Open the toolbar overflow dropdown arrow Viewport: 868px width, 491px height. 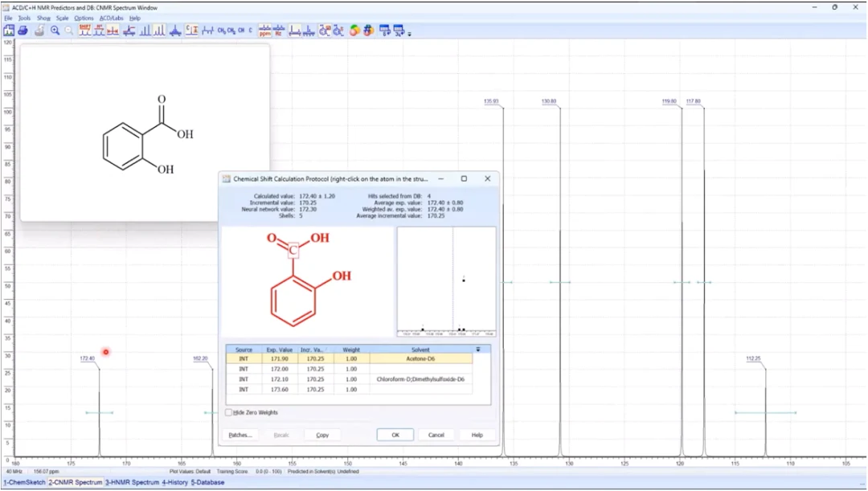(410, 35)
